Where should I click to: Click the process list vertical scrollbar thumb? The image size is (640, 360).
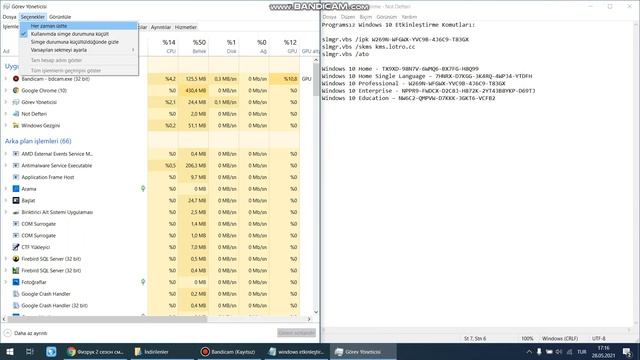pyautogui.click(x=316, y=80)
